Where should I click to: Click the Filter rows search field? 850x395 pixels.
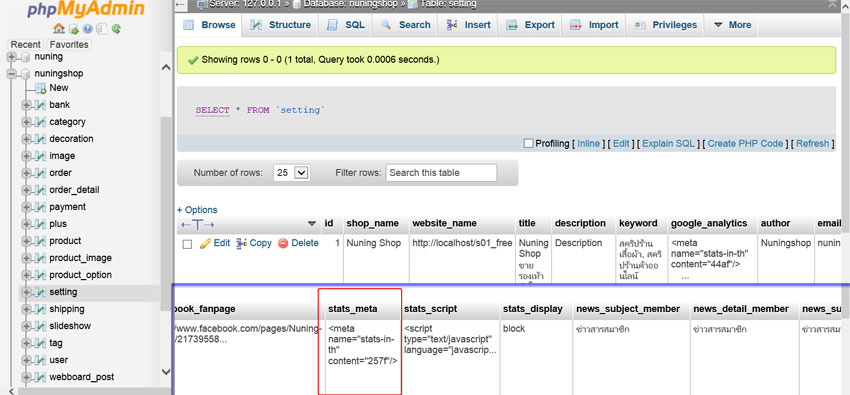coord(441,173)
